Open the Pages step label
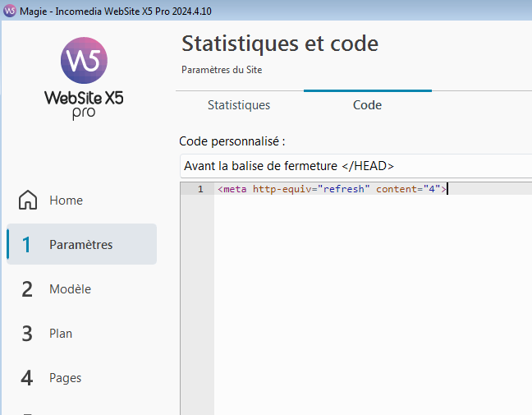The width and height of the screenshot is (532, 415). pos(65,378)
